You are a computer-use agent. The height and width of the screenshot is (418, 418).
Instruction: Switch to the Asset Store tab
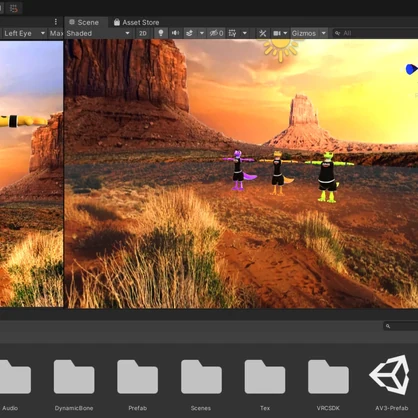pyautogui.click(x=137, y=22)
